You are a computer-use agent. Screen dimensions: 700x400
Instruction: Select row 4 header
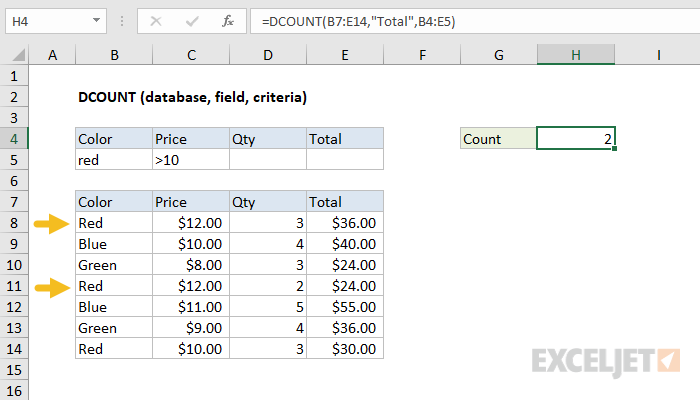pos(14,139)
